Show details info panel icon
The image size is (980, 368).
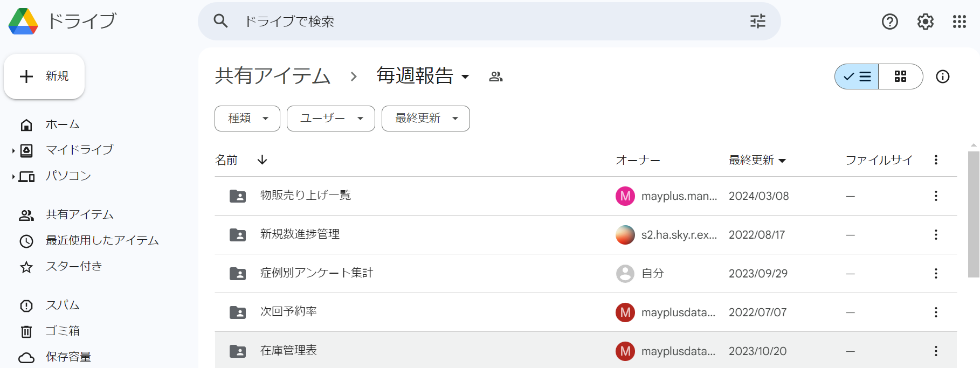click(942, 77)
